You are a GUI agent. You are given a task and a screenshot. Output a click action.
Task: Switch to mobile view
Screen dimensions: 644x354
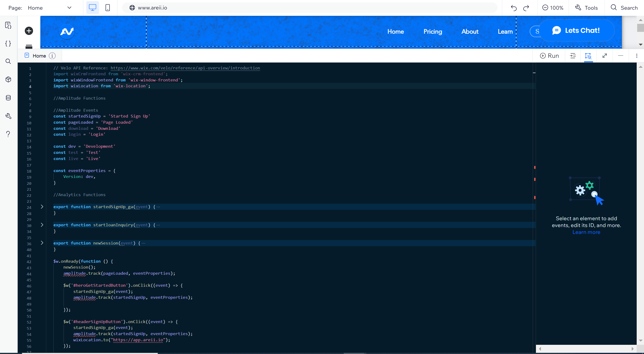tap(108, 8)
